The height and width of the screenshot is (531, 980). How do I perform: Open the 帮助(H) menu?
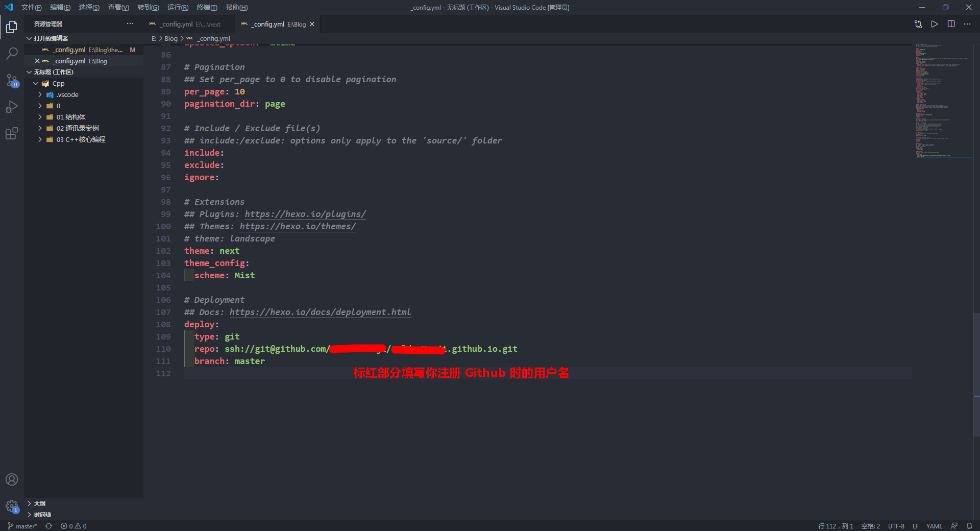coord(237,7)
